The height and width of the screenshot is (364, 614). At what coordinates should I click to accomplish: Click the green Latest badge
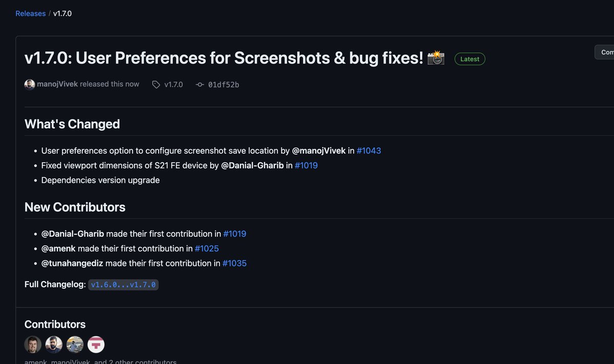(470, 59)
